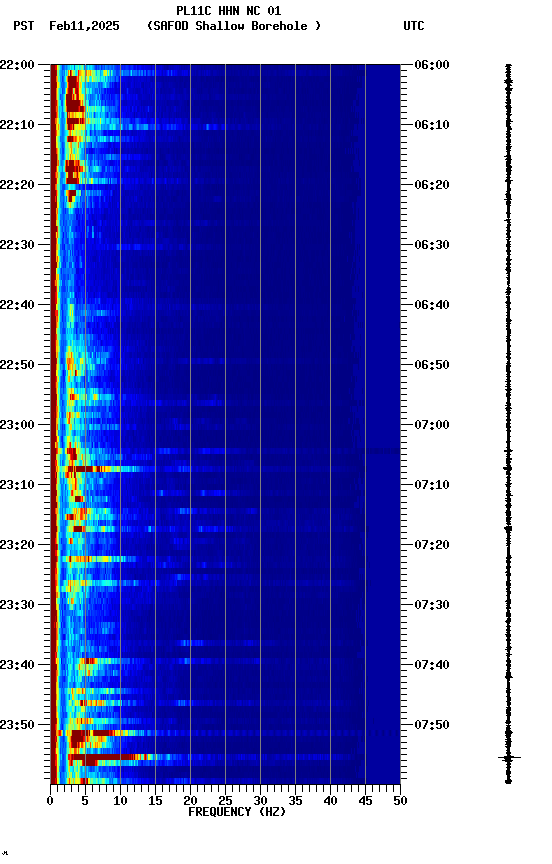This screenshot has height=864, width=552.
Task: Click the 23:40 PST time label
Action: 17,665
